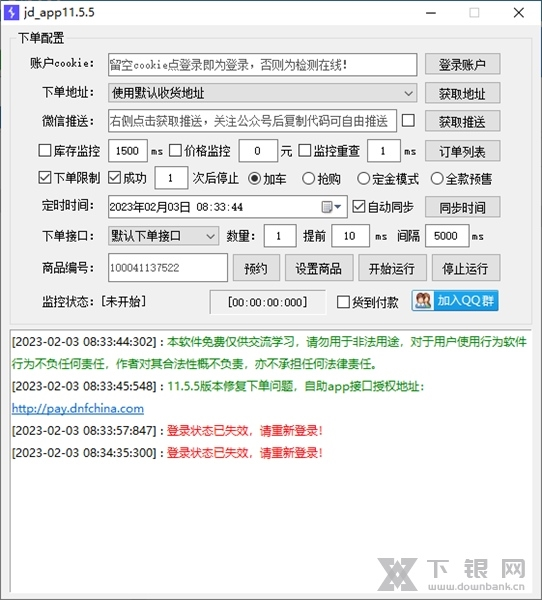Toggle the checkbox beside 微信推送 field
This screenshot has height=600, width=542.
click(x=408, y=121)
